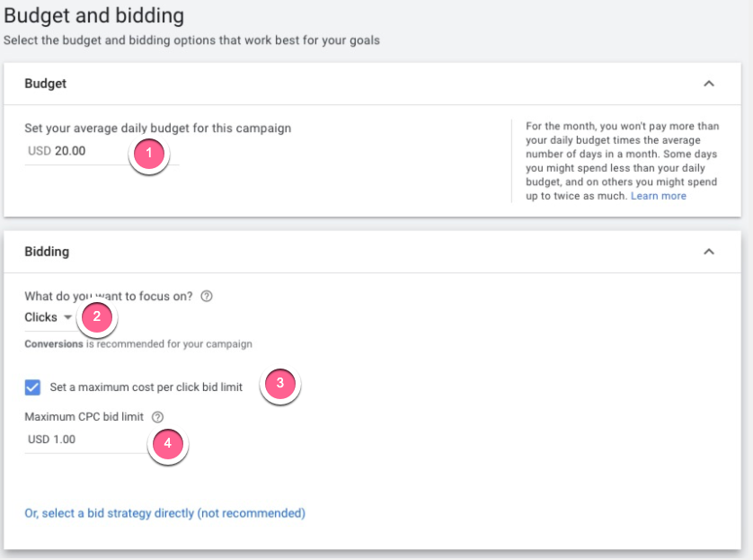Collapse the Bidding section with its chevron
Viewport: 753px width, 560px height.
click(x=709, y=252)
